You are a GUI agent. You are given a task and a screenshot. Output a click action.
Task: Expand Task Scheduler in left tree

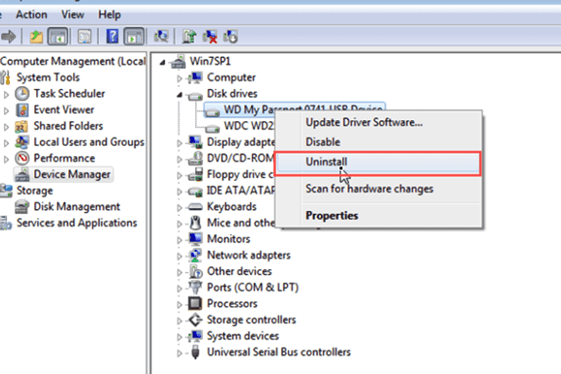pos(6,95)
